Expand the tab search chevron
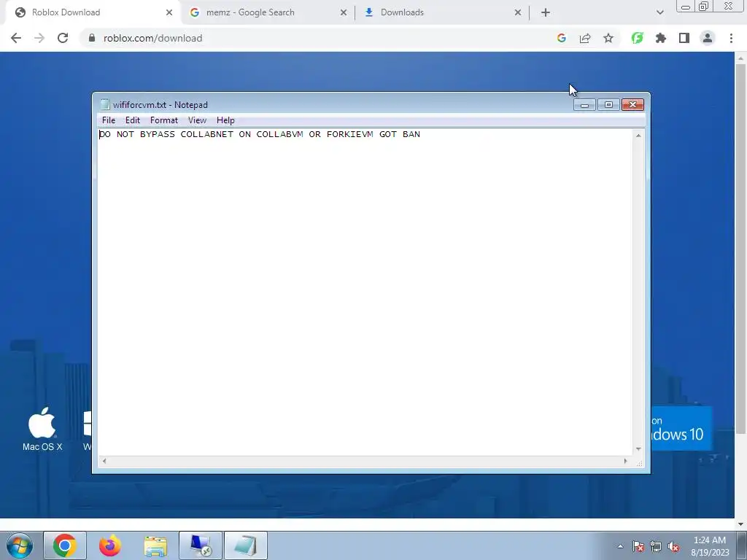This screenshot has height=560, width=747. point(659,12)
